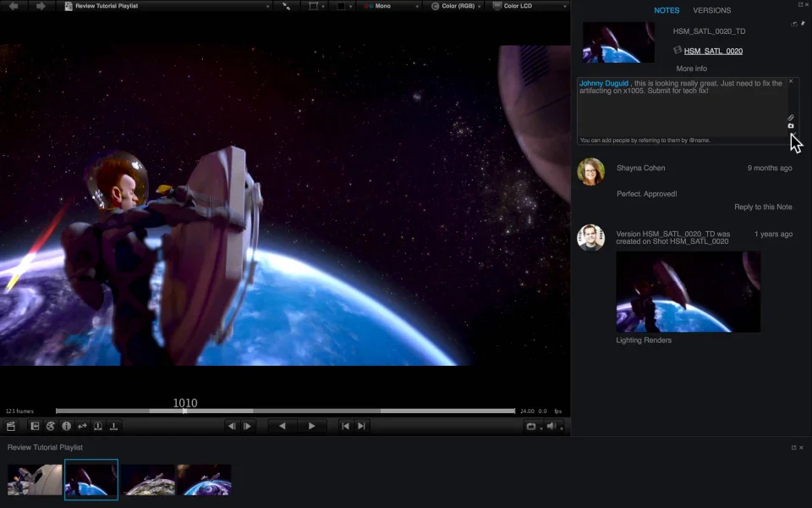Open the Mono stereo mode dropdown
812x508 pixels.
coord(391,6)
